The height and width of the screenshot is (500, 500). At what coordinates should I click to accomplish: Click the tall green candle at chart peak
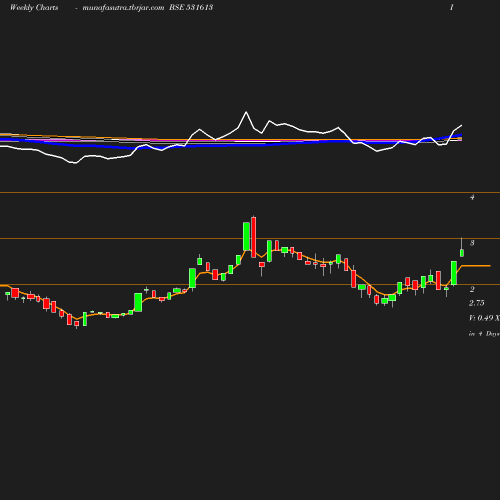(246, 236)
